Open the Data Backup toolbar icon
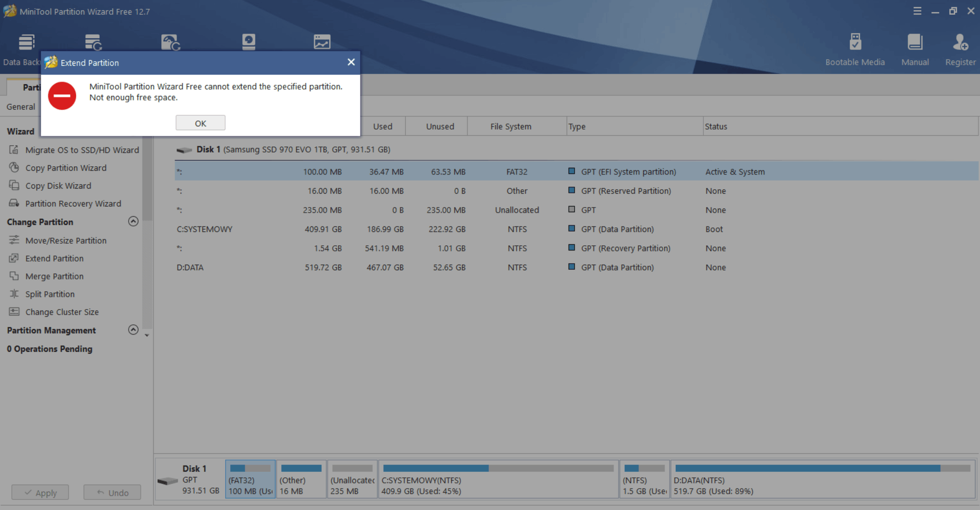980x510 pixels. click(27, 42)
